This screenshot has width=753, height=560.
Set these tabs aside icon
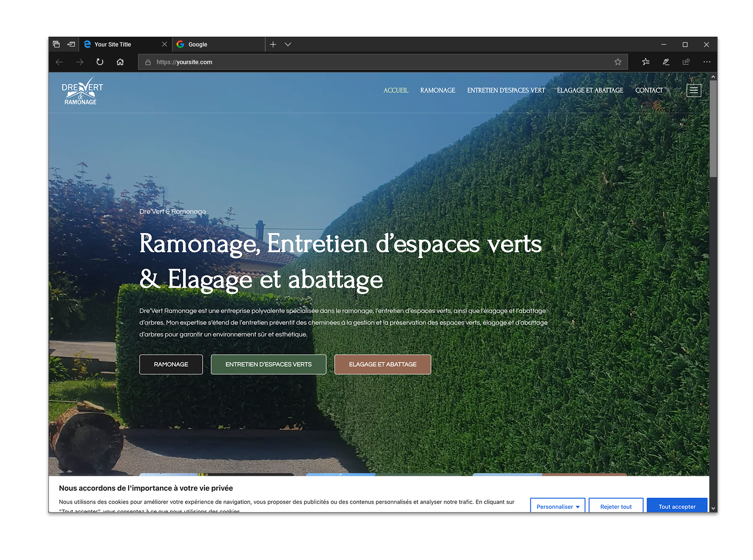[71, 44]
